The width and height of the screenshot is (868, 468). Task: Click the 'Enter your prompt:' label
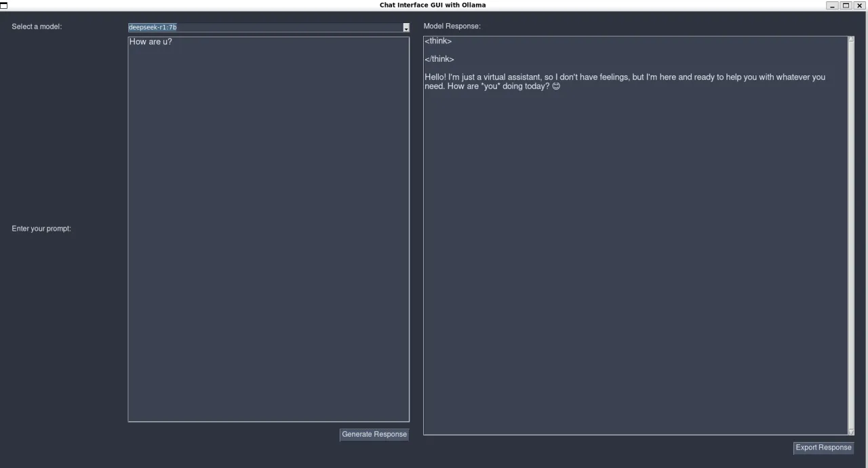41,229
